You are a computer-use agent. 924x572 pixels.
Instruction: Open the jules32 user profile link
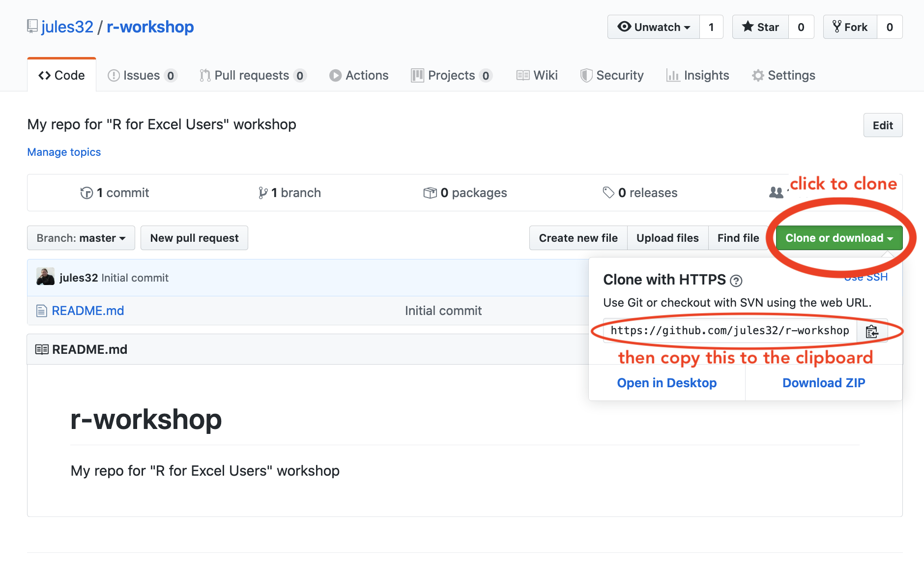[67, 27]
